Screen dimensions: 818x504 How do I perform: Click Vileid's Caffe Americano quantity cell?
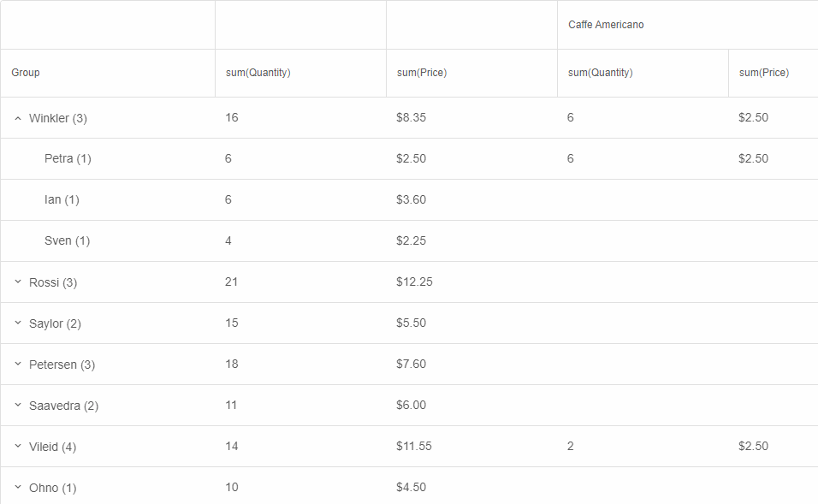click(x=571, y=446)
